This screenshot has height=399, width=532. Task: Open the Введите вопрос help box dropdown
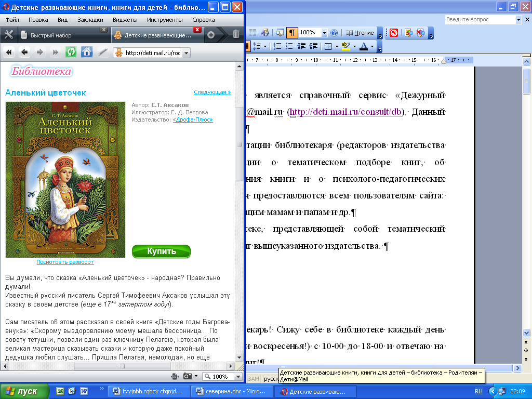click(x=518, y=20)
